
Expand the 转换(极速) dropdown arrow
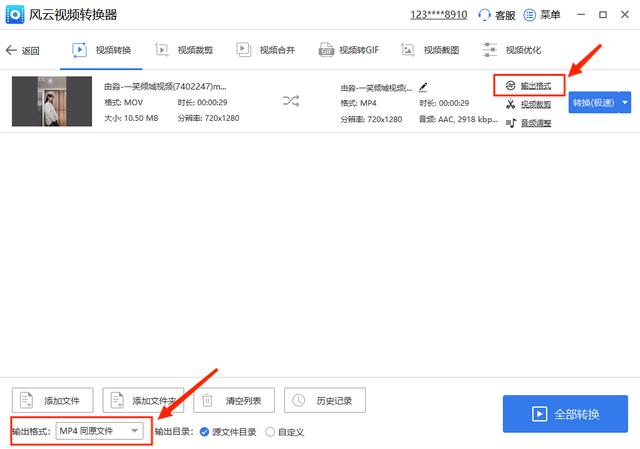pos(625,102)
